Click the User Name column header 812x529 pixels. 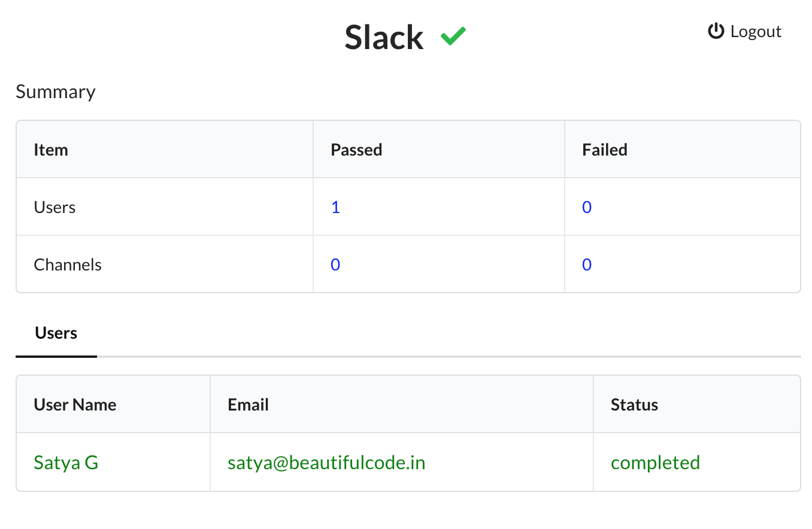coord(75,404)
